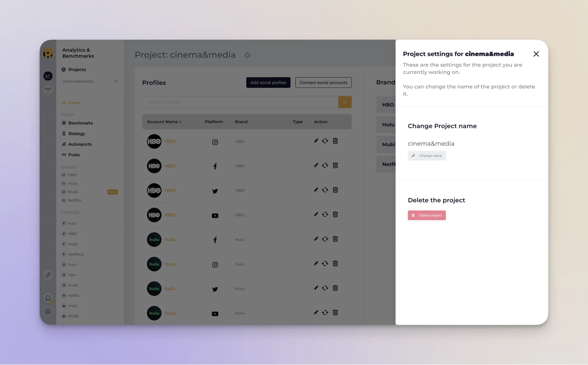Click the Change name button
The height and width of the screenshot is (365, 588).
(x=427, y=156)
